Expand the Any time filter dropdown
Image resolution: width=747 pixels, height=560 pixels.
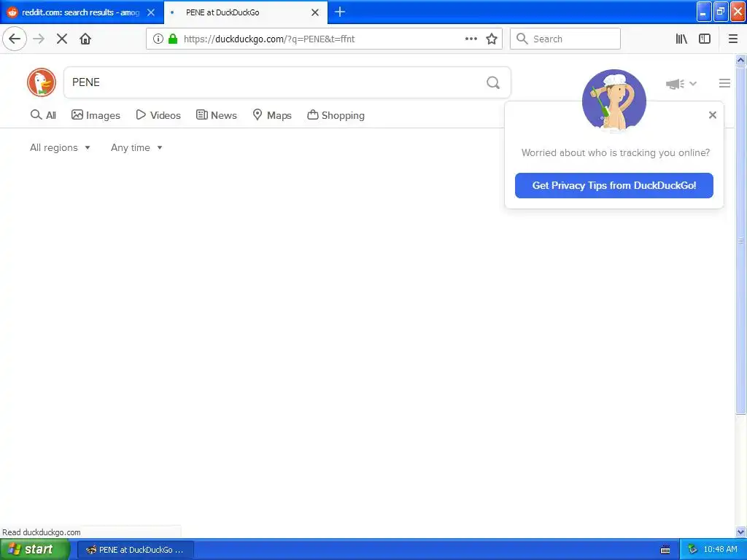coord(136,147)
